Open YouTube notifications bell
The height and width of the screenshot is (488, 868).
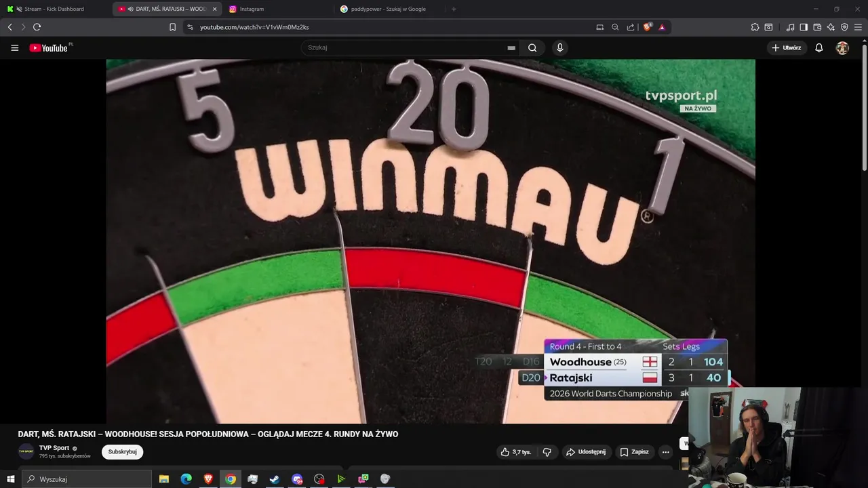[x=819, y=48]
